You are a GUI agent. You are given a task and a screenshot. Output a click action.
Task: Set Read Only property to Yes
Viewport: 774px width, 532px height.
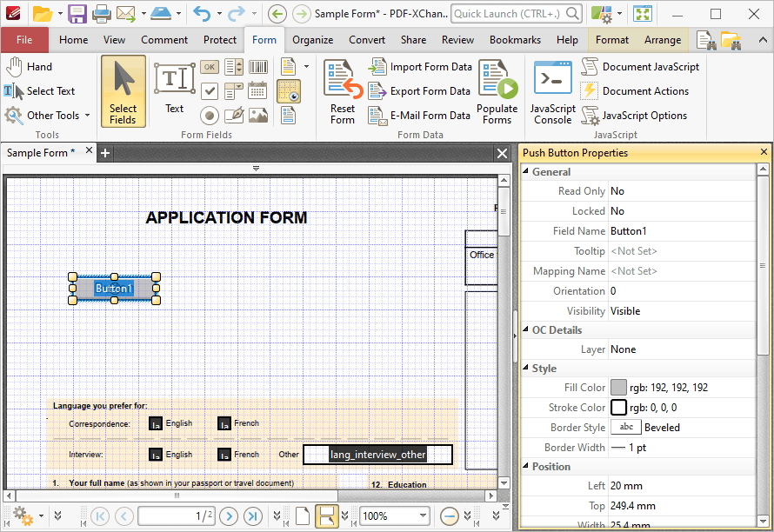click(678, 190)
